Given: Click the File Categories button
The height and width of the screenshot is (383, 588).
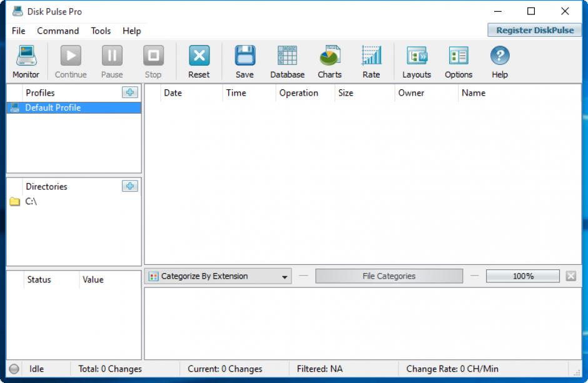Looking at the screenshot, I should click(x=389, y=276).
